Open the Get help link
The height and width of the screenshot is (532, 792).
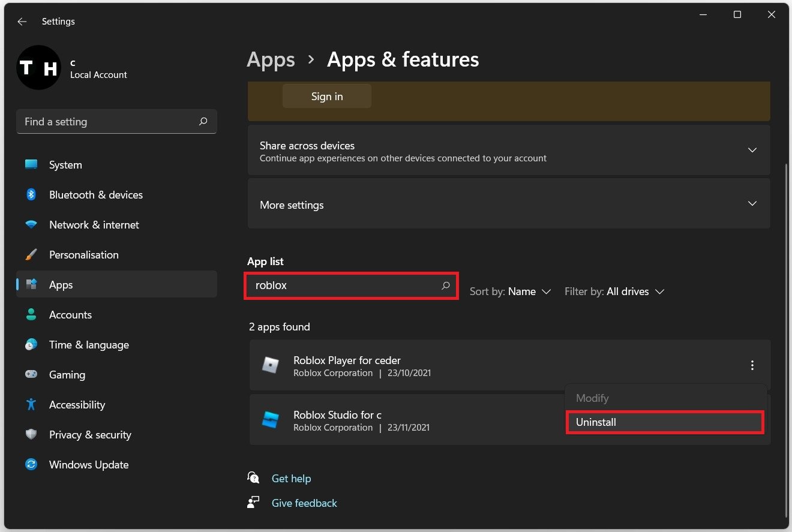[x=291, y=479]
